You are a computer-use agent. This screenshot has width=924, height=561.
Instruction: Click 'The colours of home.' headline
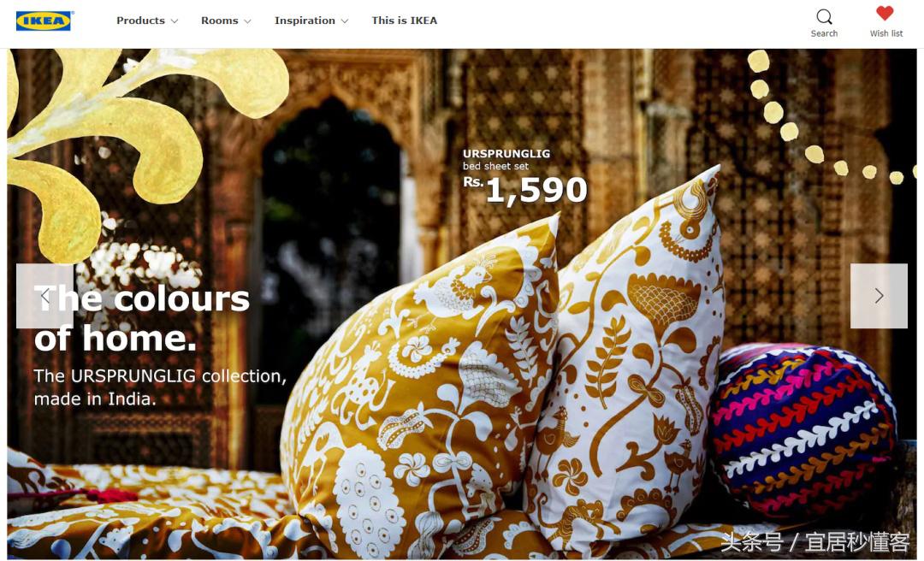[x=142, y=319]
